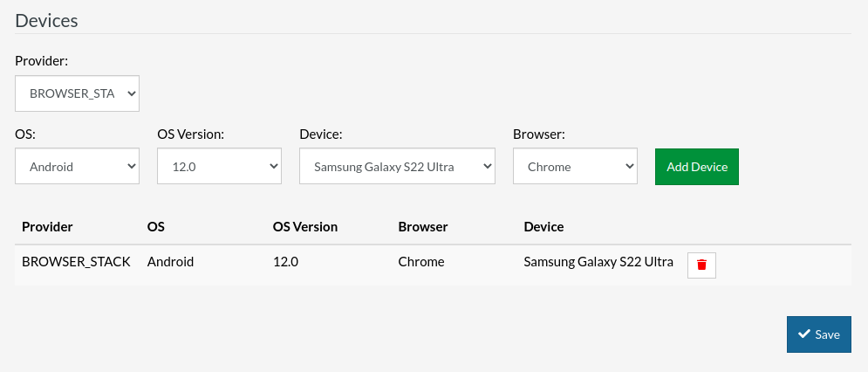Open the Provider dropdown
Viewport: 868px width, 372px height.
click(77, 93)
